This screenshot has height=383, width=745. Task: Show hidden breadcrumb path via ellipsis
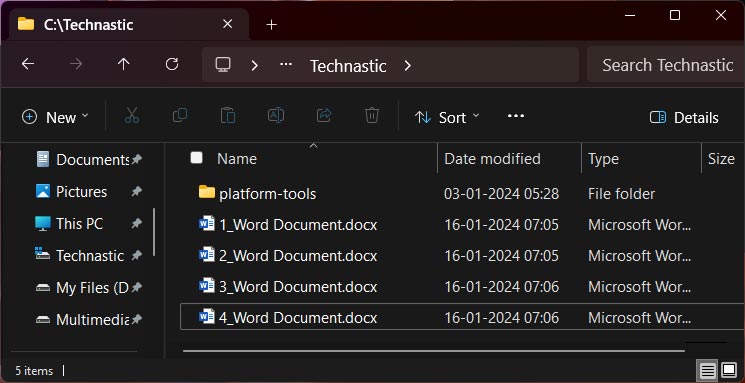pyautogui.click(x=286, y=64)
